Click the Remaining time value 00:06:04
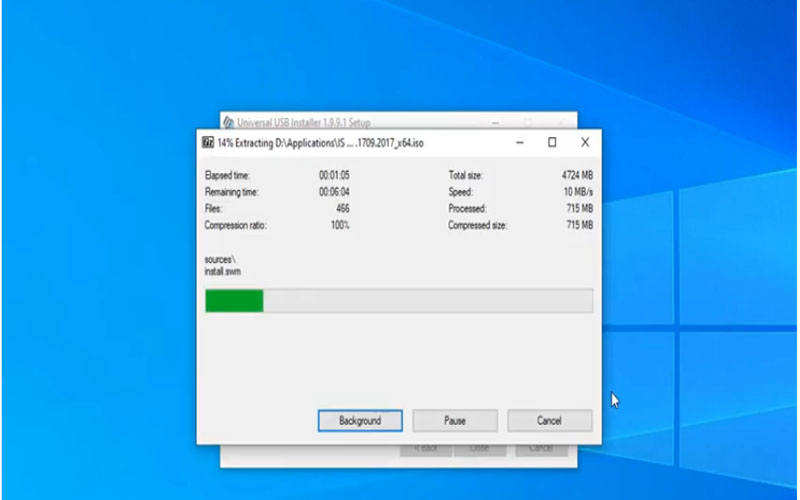This screenshot has height=500, width=800. (x=334, y=192)
